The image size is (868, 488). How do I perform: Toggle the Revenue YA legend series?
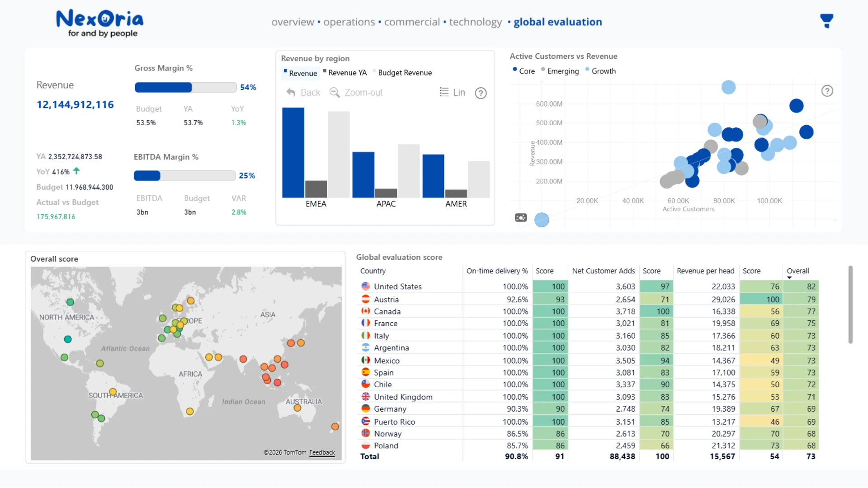pyautogui.click(x=347, y=73)
